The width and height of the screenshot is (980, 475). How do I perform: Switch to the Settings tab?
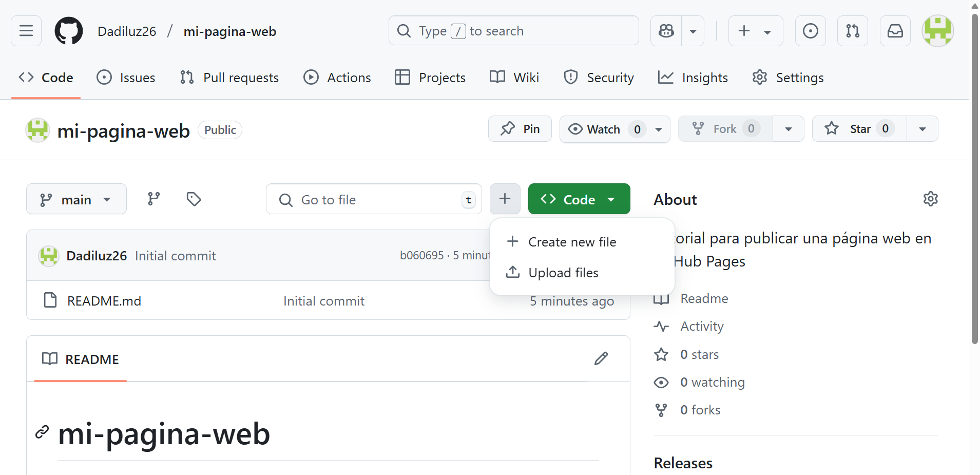click(x=788, y=78)
